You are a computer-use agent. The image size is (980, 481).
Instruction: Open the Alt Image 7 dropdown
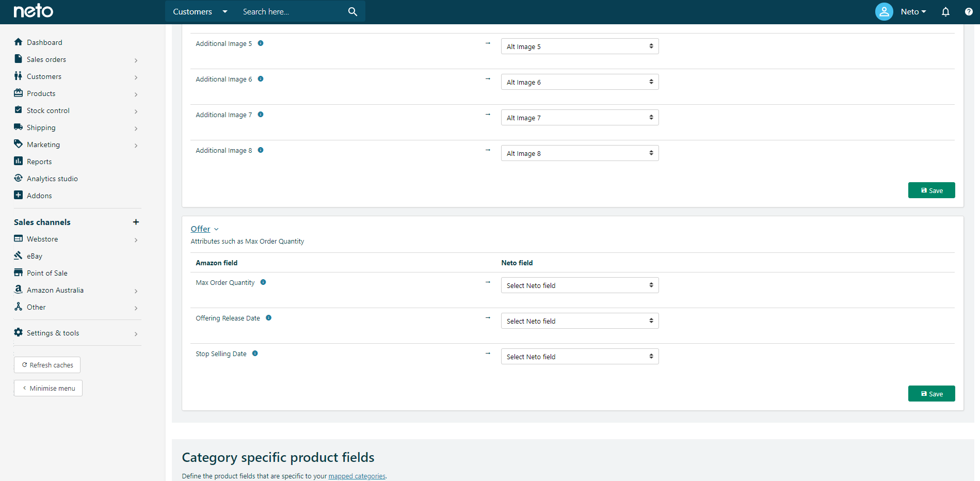[x=580, y=118]
